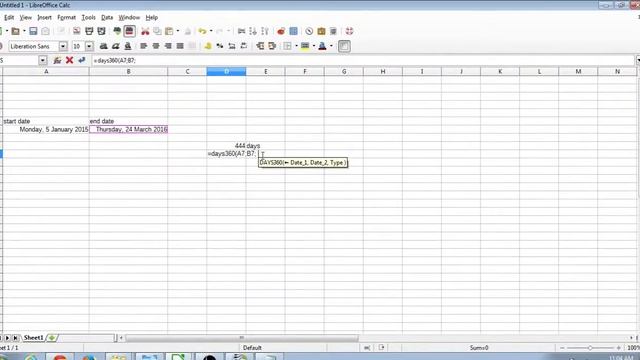Screen dimensions: 640x360
Task: Click Decrease indent icon
Action: [260, 46]
